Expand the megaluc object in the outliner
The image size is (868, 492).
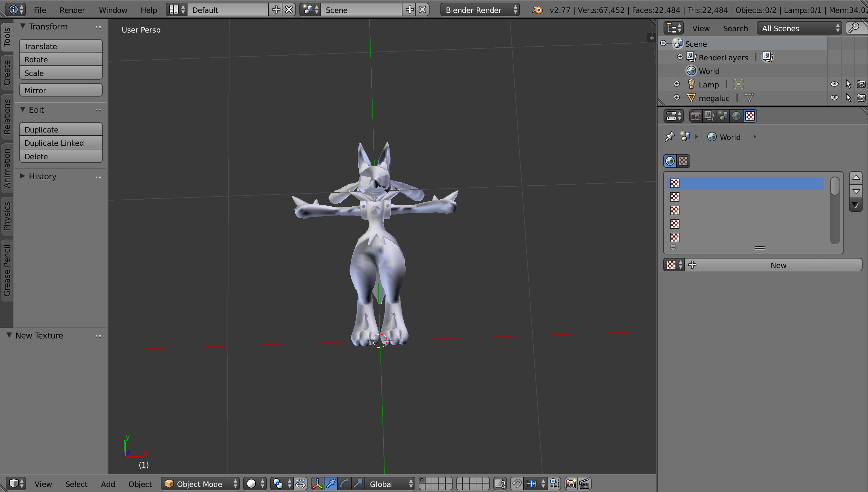[x=677, y=98]
